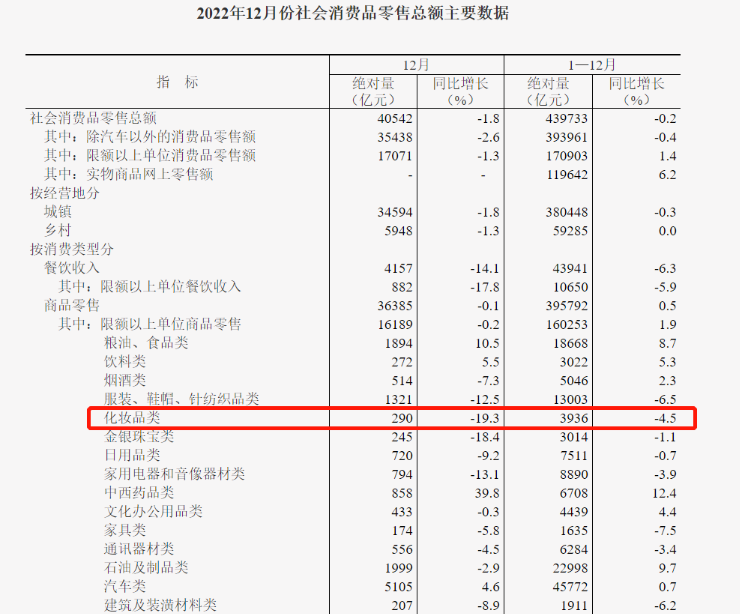The width and height of the screenshot is (740, 614).
Task: Select the value -19.3
Action: point(484,418)
